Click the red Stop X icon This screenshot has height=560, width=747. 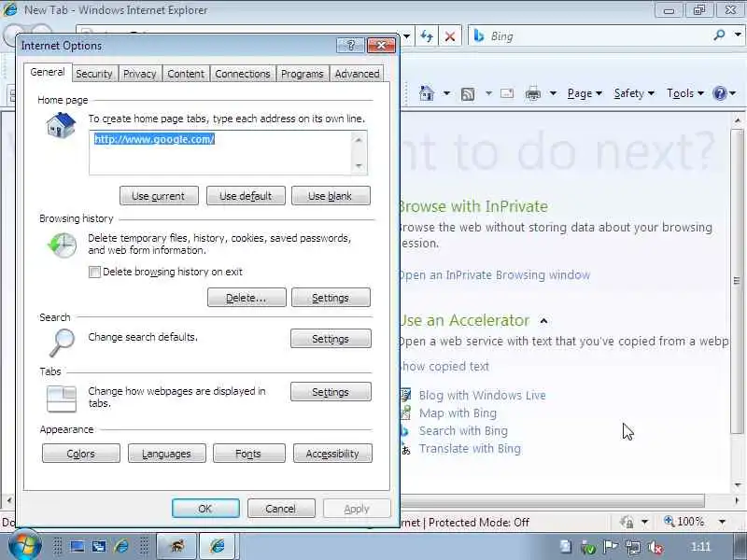click(450, 36)
